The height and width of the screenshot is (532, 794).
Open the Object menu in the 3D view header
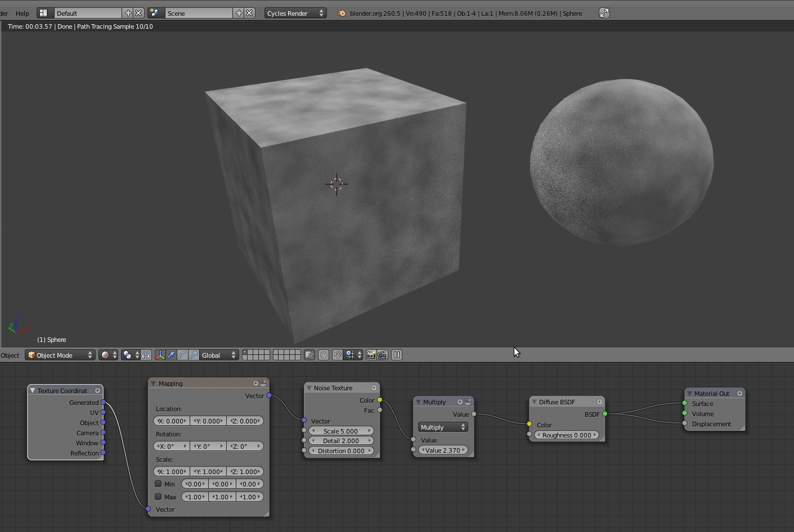point(10,355)
